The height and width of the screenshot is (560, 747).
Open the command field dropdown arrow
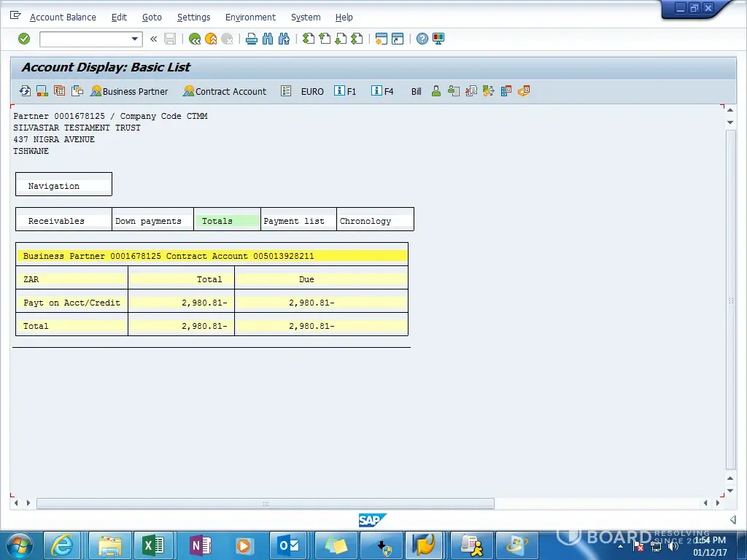134,39
